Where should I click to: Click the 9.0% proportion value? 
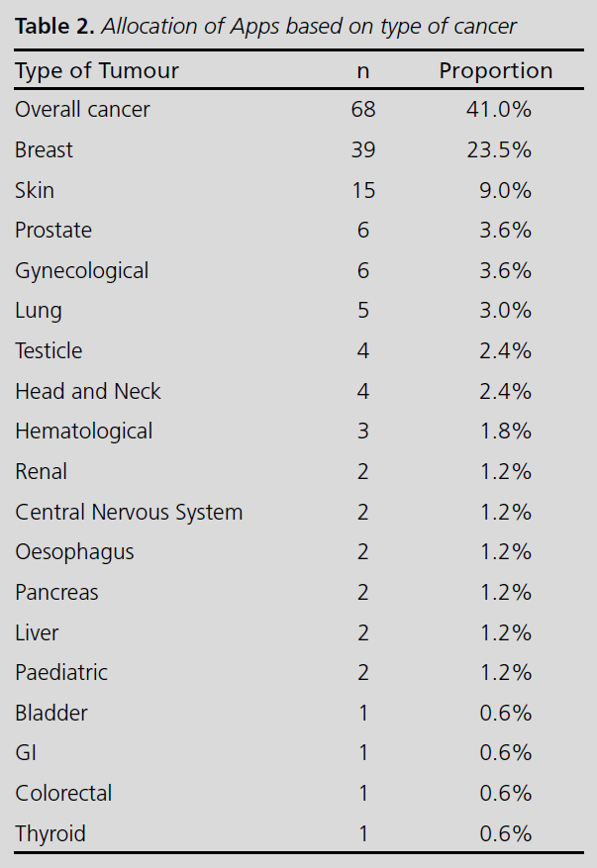505,190
